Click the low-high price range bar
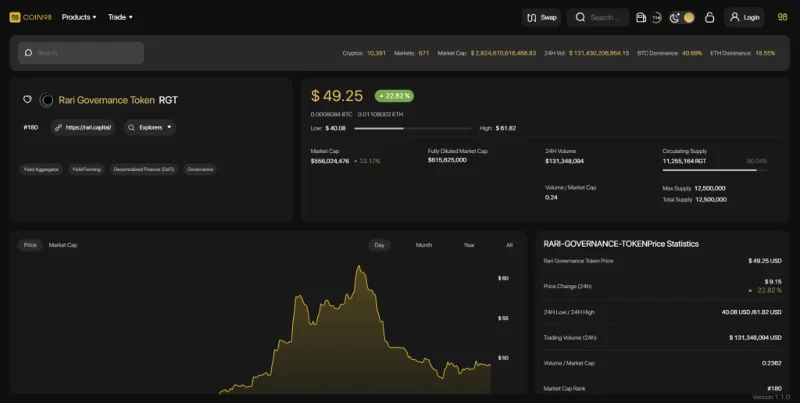Image resolution: width=800 pixels, height=403 pixels. (413, 129)
